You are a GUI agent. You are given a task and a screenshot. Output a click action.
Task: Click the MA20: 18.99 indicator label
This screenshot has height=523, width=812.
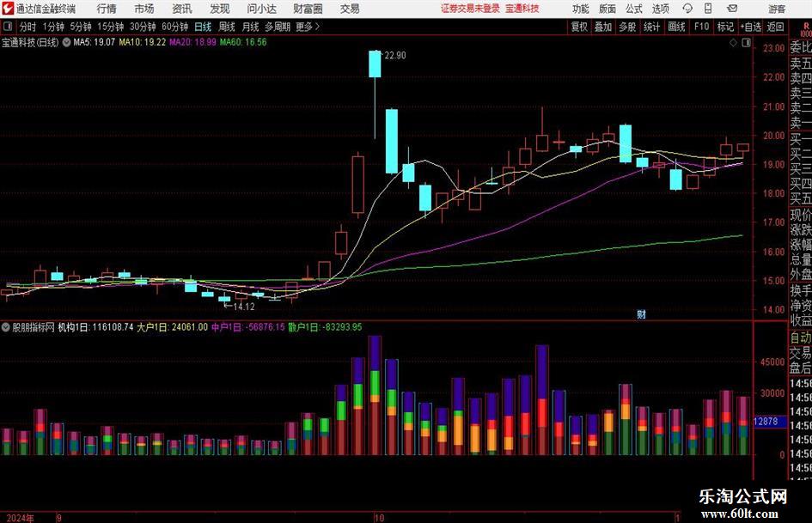pos(192,42)
